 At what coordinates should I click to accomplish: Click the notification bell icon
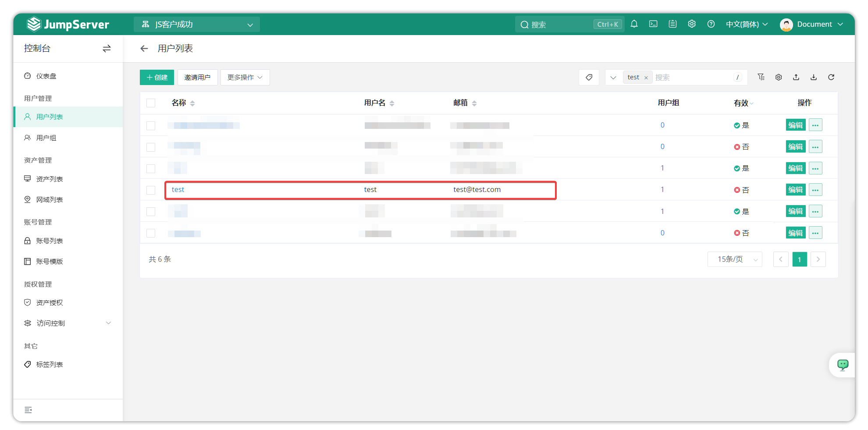[634, 24]
